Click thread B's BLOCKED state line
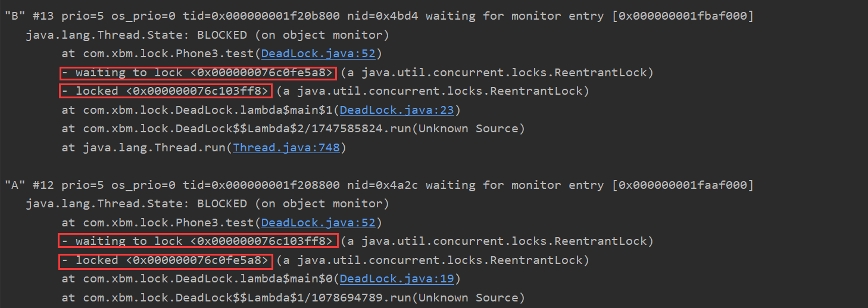 [x=207, y=35]
